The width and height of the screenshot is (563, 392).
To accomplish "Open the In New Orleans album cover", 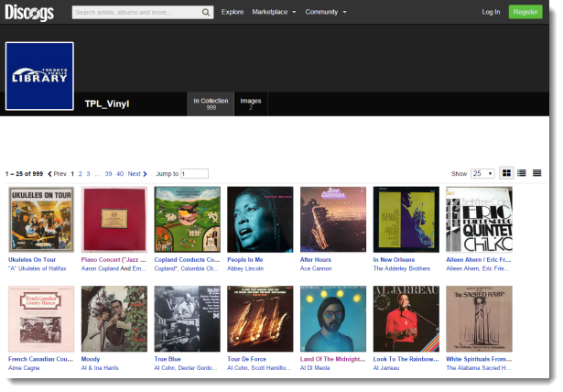I will point(406,219).
